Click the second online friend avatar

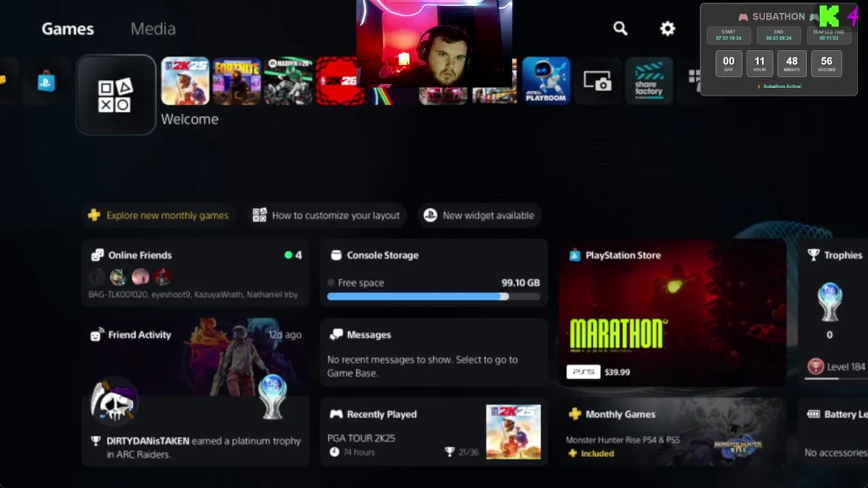click(119, 277)
